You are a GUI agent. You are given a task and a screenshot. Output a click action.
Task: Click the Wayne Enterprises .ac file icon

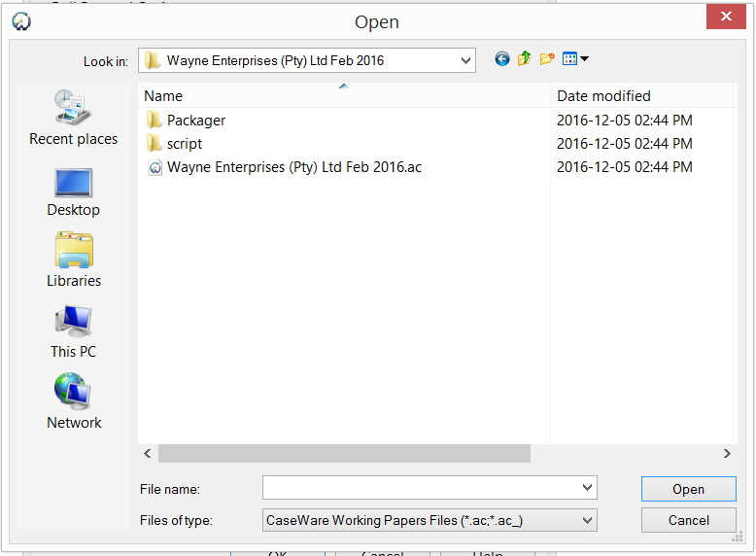pos(155,167)
